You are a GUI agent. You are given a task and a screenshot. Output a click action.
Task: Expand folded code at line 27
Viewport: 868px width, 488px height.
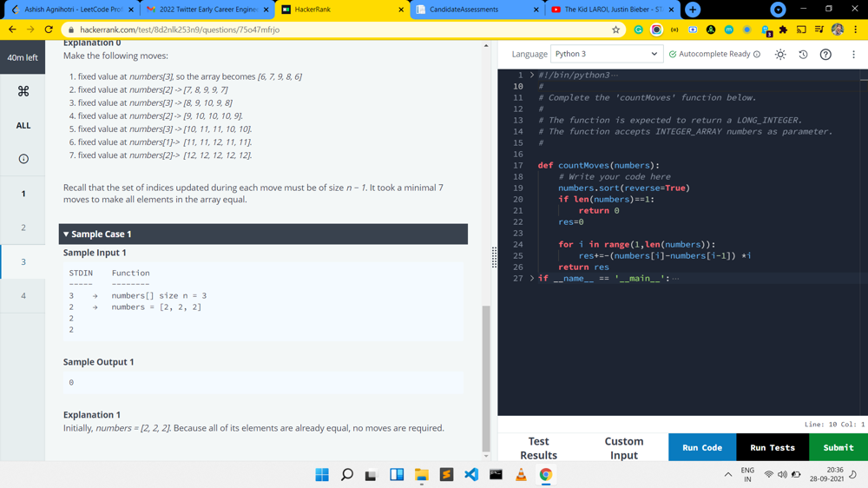532,279
